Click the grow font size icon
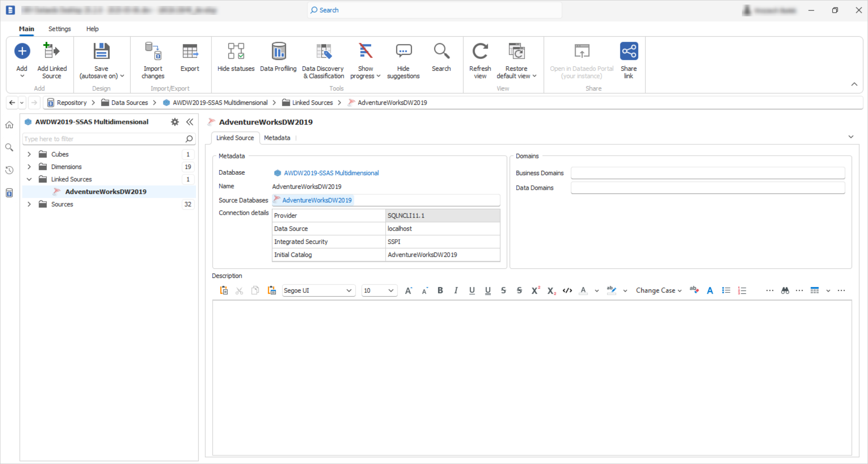868x464 pixels. pyautogui.click(x=408, y=291)
